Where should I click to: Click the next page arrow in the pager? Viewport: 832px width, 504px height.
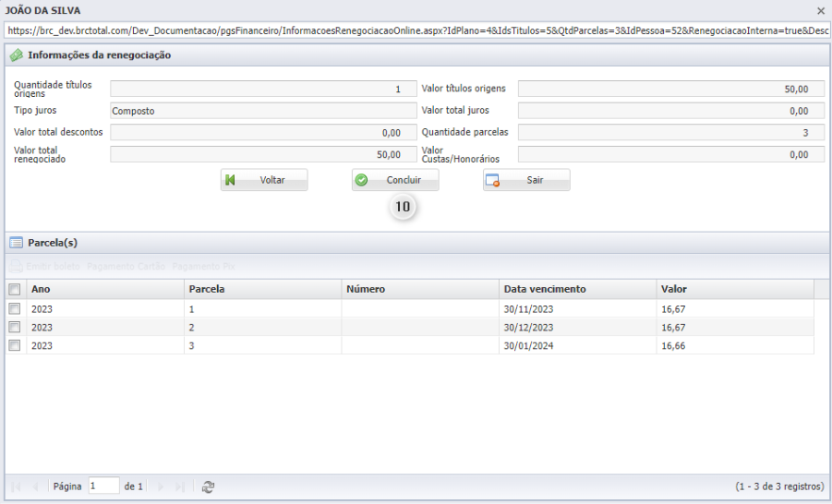coord(161,486)
